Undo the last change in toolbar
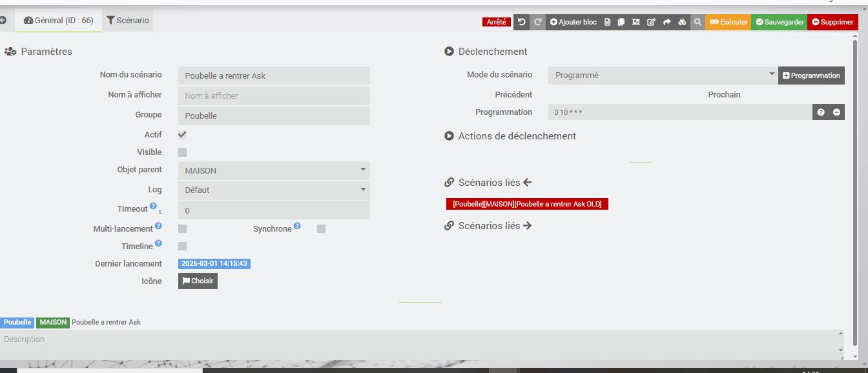 pos(522,22)
